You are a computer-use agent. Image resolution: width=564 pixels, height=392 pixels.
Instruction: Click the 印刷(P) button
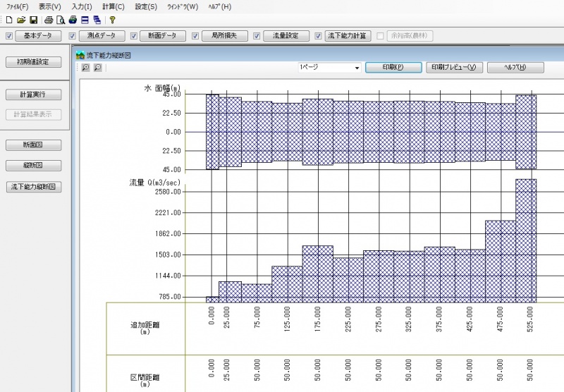pos(393,67)
